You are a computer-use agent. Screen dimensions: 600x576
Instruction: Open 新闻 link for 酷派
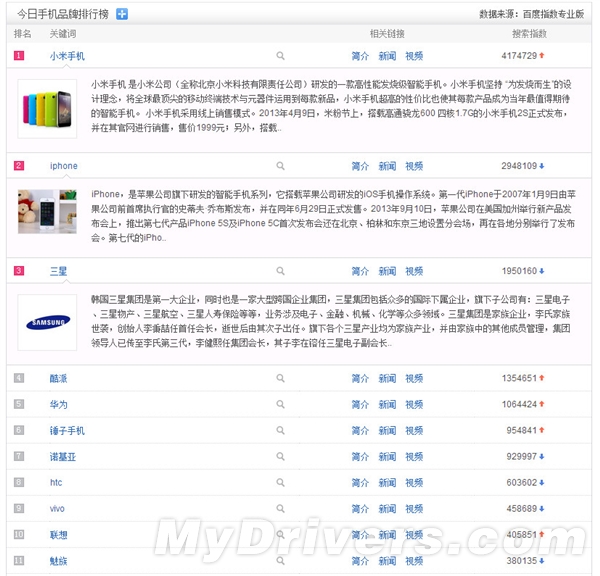[x=387, y=378]
